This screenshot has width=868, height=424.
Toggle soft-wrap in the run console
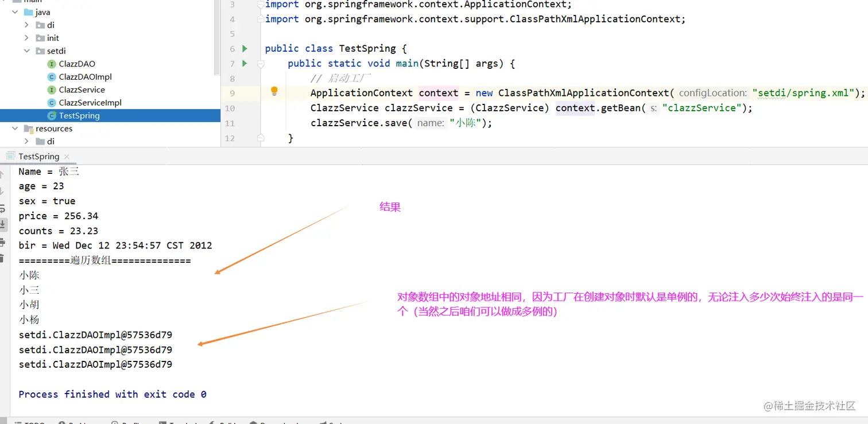tap(3, 209)
